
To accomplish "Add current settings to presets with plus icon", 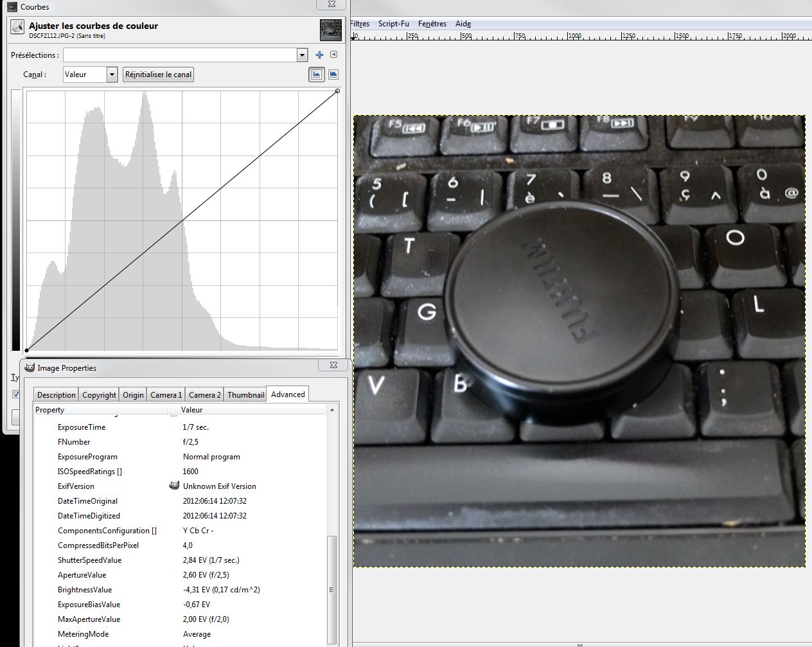I will point(319,55).
